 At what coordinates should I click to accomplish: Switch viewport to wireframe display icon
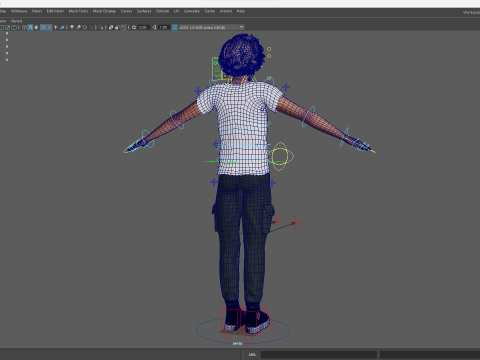(24, 27)
